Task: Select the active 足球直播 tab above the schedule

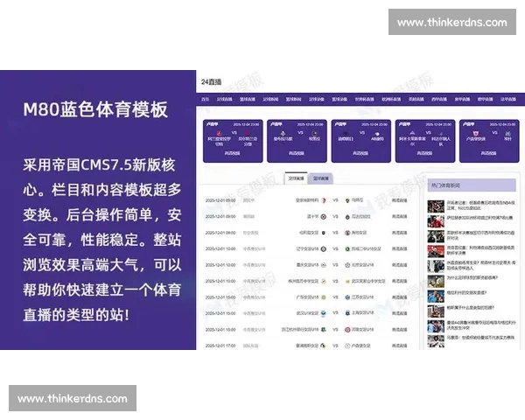Action: [296, 178]
